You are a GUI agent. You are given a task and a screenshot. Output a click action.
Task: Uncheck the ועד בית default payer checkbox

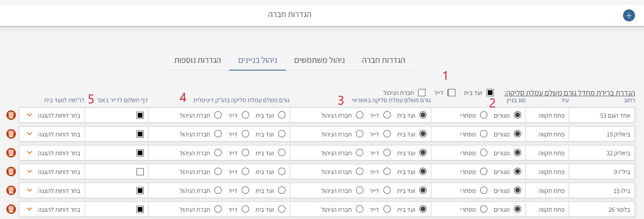coord(490,92)
